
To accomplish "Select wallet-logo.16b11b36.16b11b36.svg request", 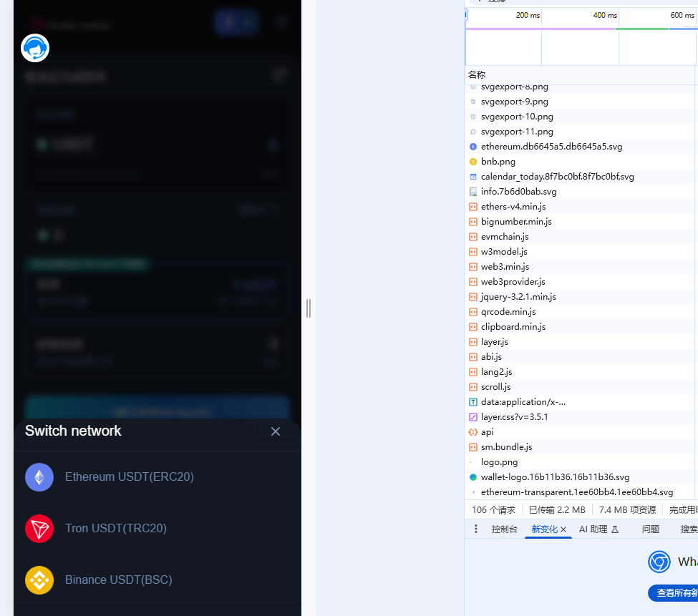I will click(546, 477).
